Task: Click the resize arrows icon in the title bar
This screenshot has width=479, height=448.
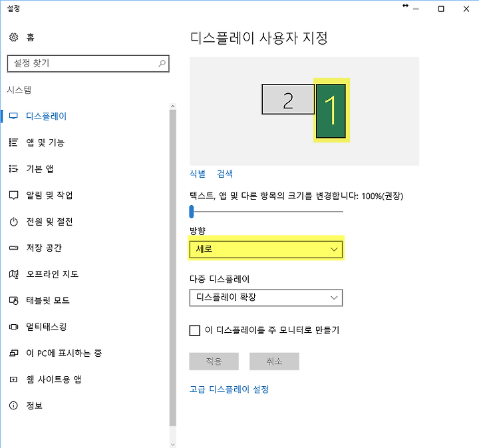Action: point(405,5)
